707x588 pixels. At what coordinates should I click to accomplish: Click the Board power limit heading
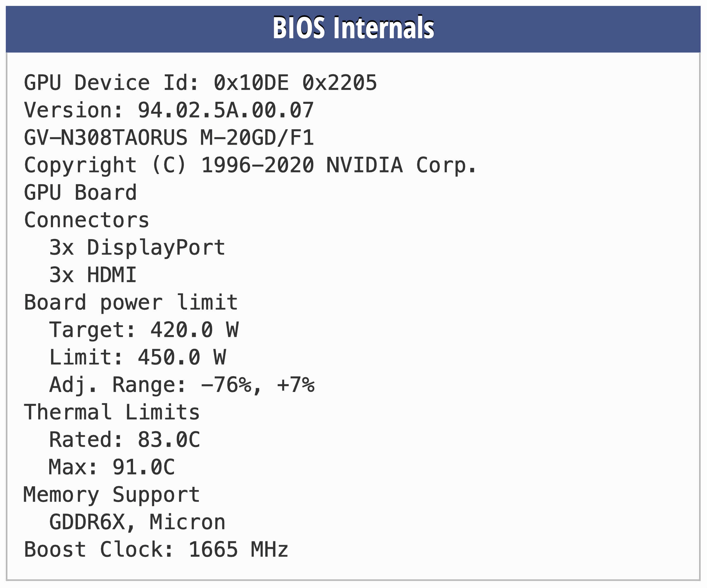coord(131,302)
